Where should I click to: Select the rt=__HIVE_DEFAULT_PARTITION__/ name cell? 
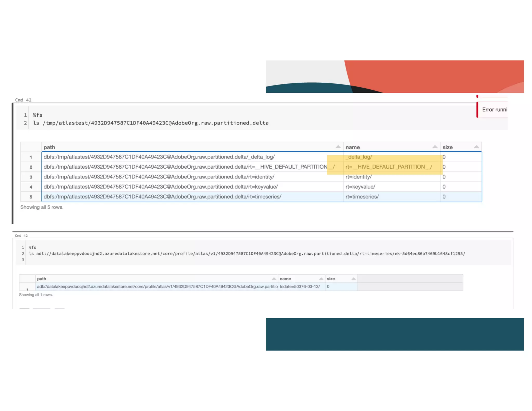coord(389,167)
